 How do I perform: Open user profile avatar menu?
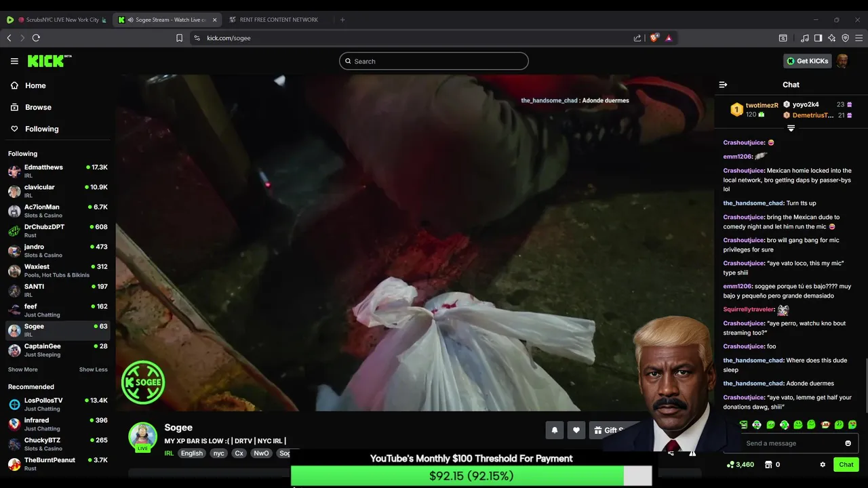(843, 61)
